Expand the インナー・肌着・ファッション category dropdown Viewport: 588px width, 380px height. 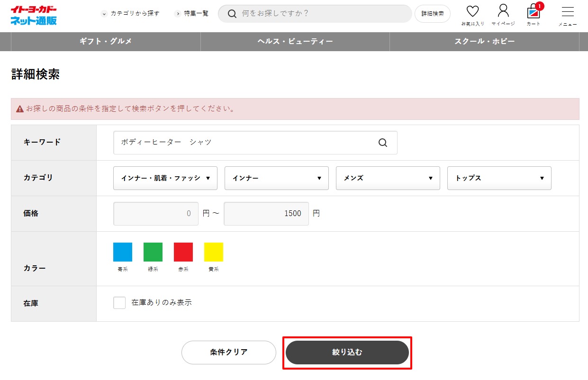tap(165, 178)
